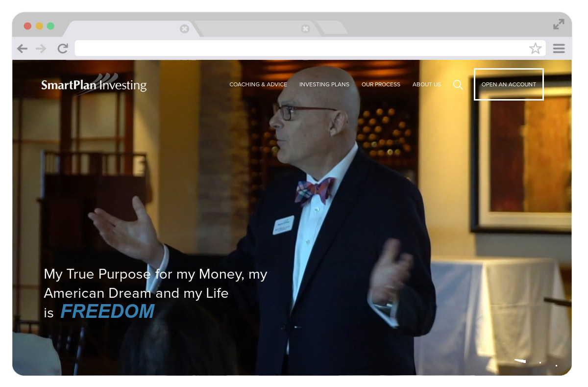Bookmark the page with the star icon
The height and width of the screenshot is (387, 588).
(535, 49)
